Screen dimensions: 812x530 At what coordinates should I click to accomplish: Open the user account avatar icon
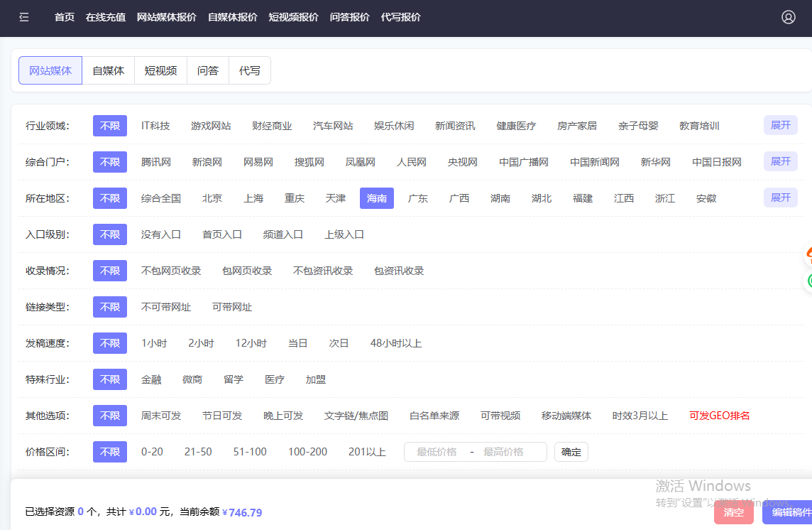[x=788, y=17]
